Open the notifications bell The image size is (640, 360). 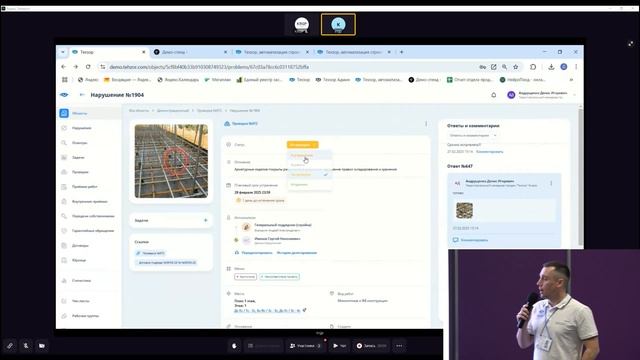coord(493,95)
